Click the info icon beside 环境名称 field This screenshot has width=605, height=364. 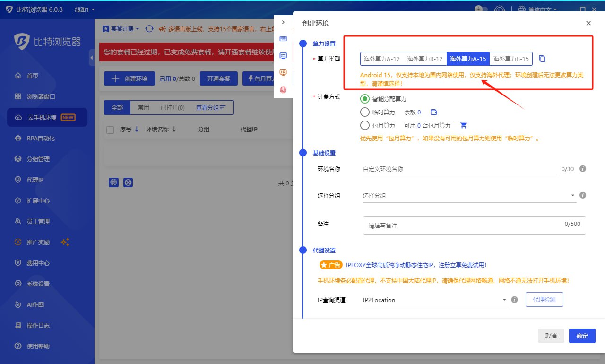[x=583, y=169]
